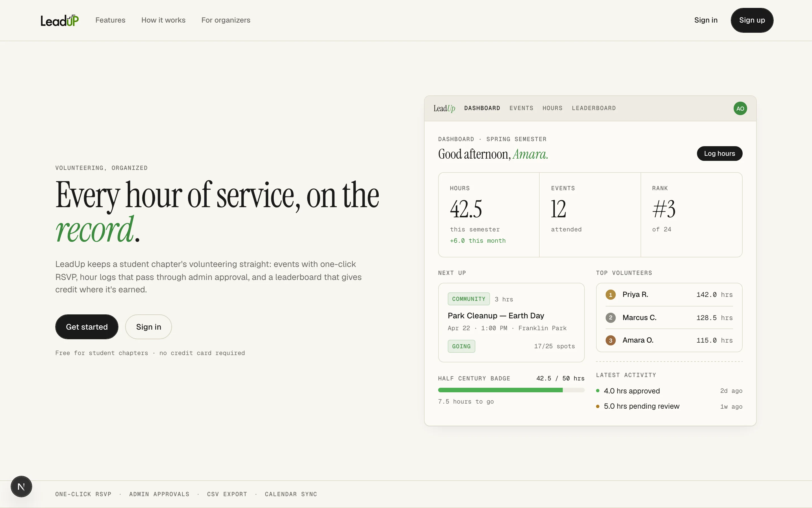Screen dimensions: 812x508
Task: Click the hero Sign in button
Action: (149, 327)
